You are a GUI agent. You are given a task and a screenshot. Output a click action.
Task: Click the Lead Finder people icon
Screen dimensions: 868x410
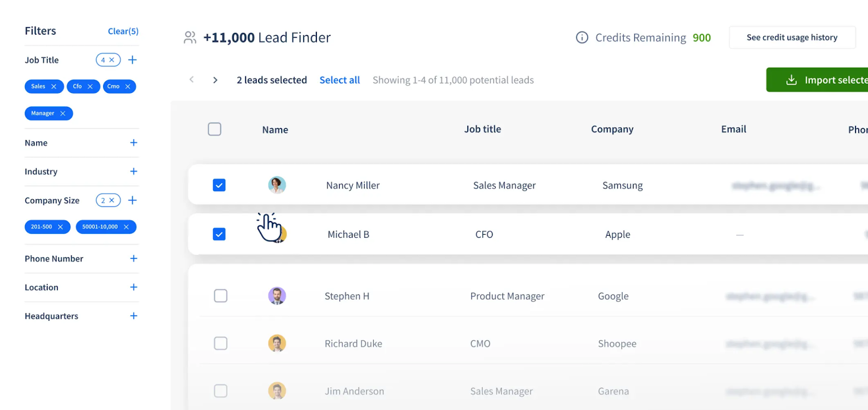point(190,37)
